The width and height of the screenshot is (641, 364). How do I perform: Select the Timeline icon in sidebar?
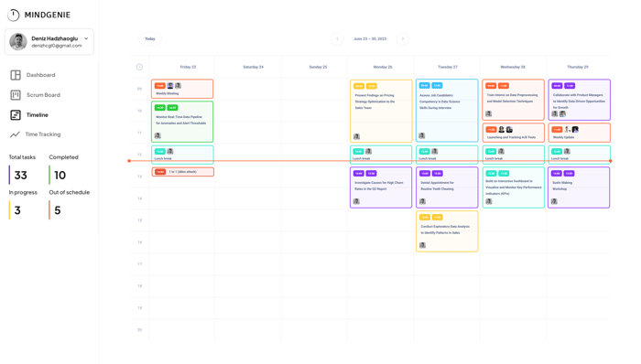pyautogui.click(x=16, y=115)
